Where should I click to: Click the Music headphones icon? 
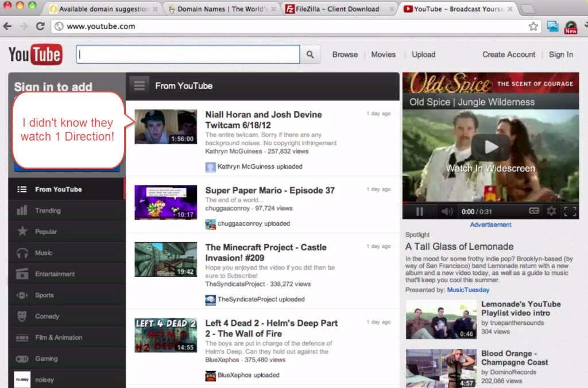22,253
